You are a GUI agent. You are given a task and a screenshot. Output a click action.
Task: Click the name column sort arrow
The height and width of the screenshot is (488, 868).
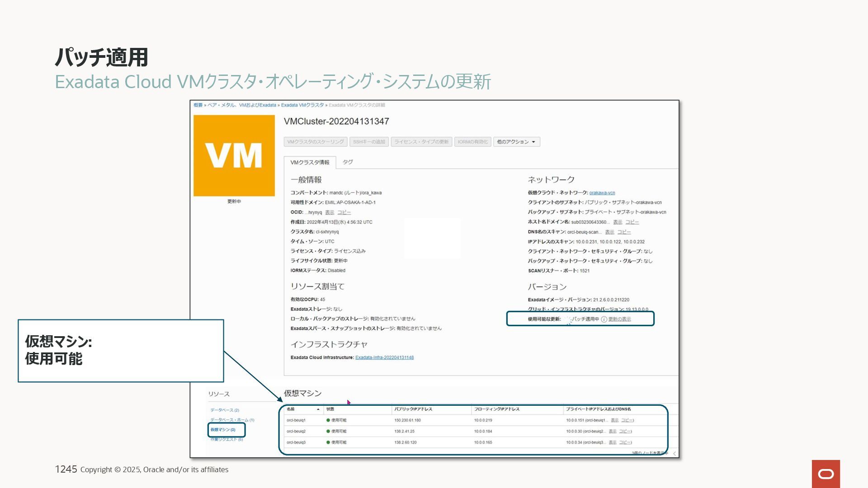coord(318,409)
